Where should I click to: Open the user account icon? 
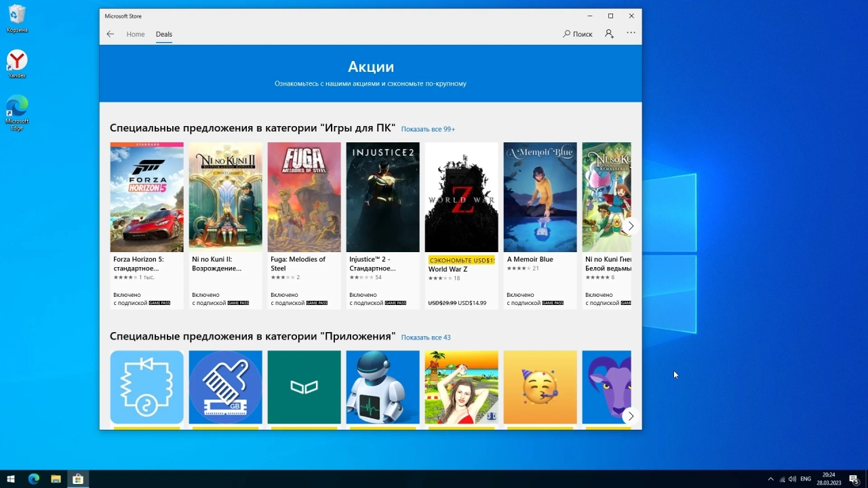coord(609,34)
